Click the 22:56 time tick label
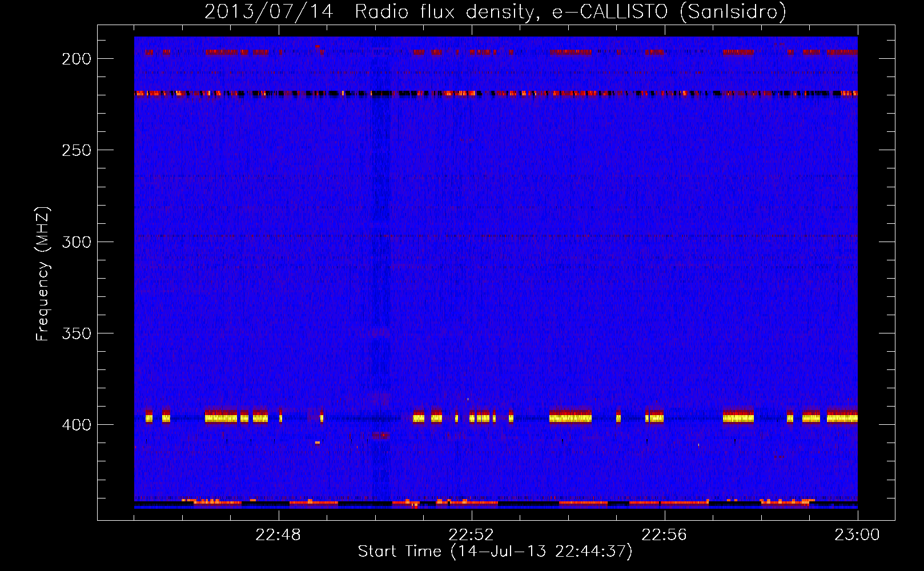 pyautogui.click(x=664, y=535)
